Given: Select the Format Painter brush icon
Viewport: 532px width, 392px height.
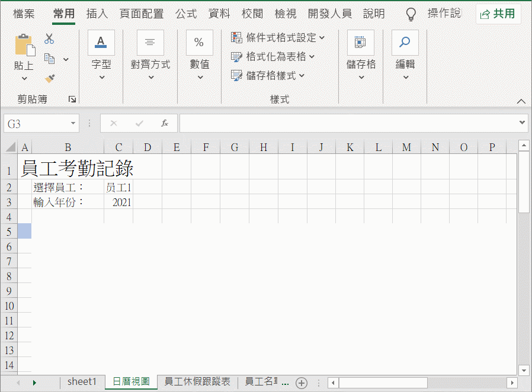Looking at the screenshot, I should click(x=50, y=78).
